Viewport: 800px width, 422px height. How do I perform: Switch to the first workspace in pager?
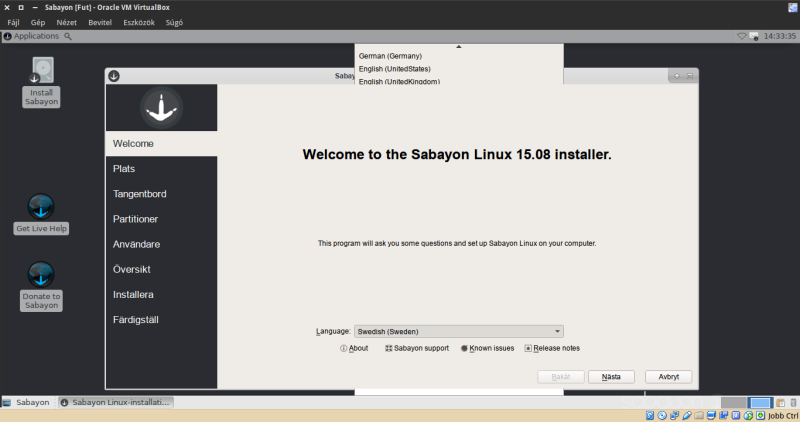[734, 403]
